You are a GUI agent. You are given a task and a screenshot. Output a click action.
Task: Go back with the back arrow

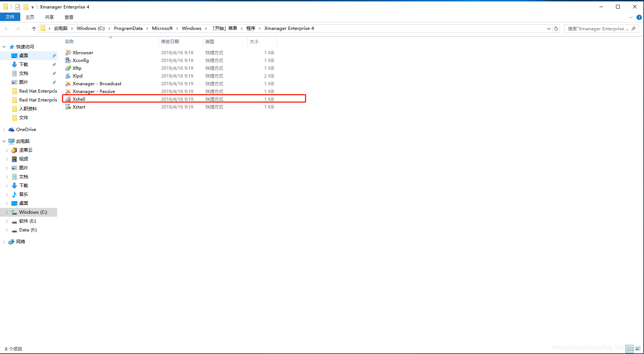coord(7,28)
